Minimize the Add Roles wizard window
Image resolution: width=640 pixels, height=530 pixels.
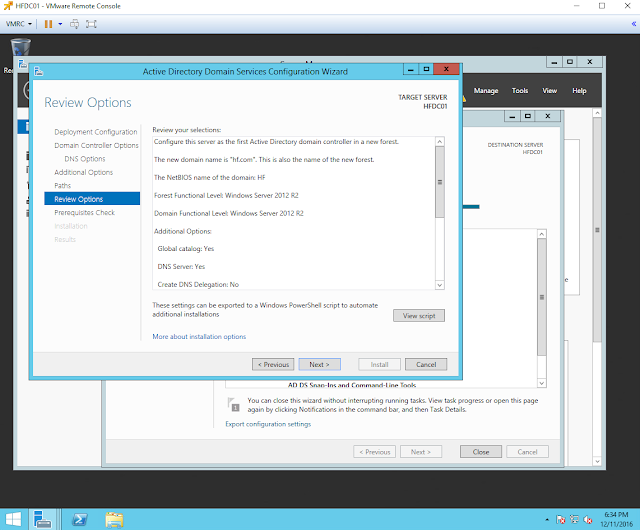coord(512,116)
